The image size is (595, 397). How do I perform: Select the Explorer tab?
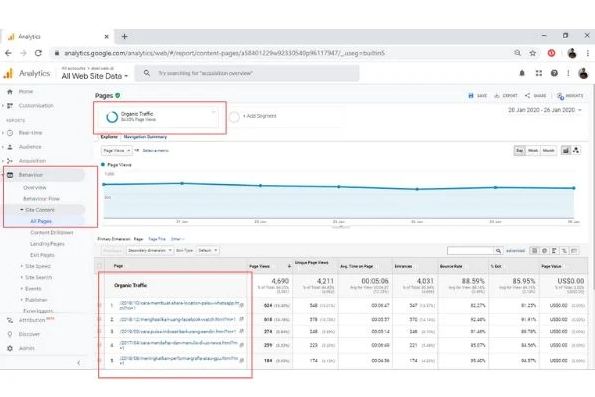click(x=109, y=137)
